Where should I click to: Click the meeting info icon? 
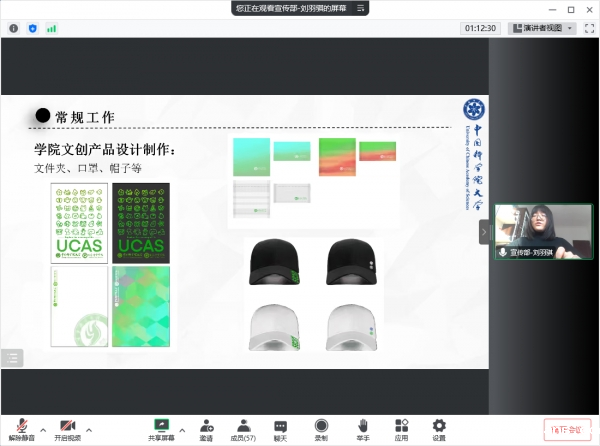coord(14,29)
